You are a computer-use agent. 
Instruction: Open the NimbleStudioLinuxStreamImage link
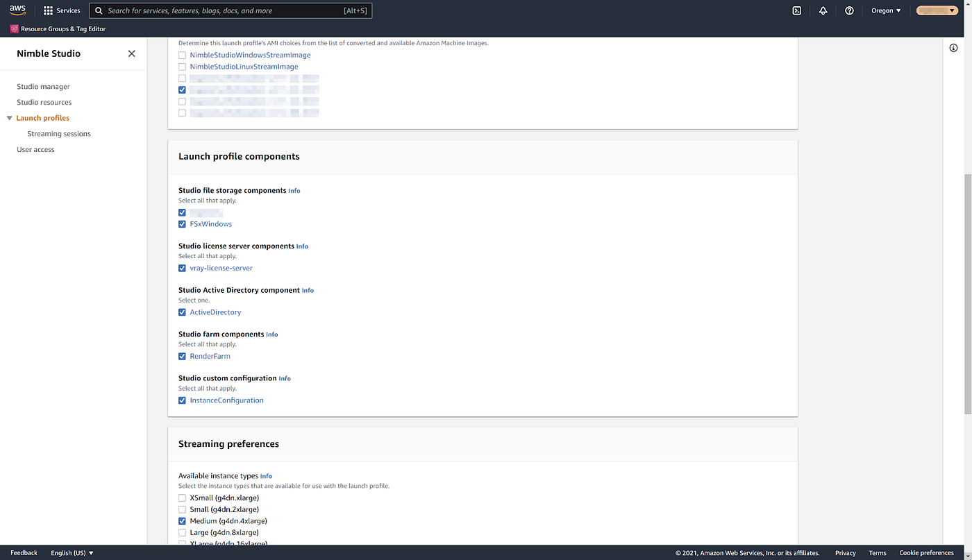(244, 67)
